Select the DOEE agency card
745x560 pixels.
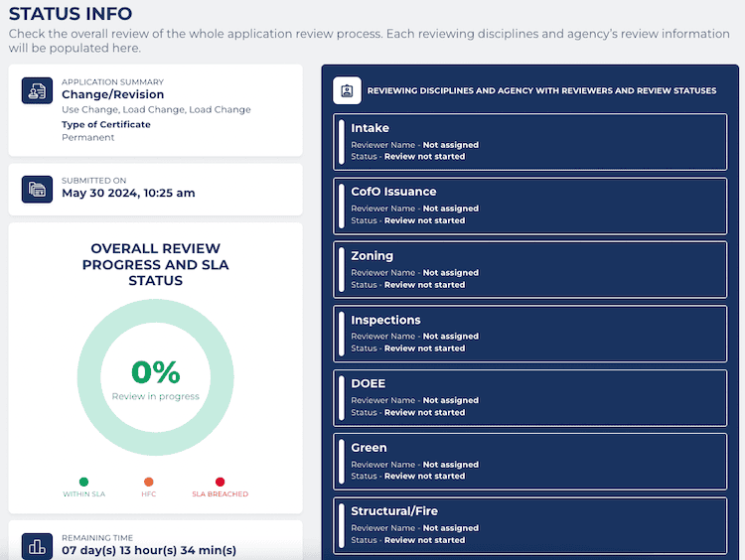click(529, 397)
